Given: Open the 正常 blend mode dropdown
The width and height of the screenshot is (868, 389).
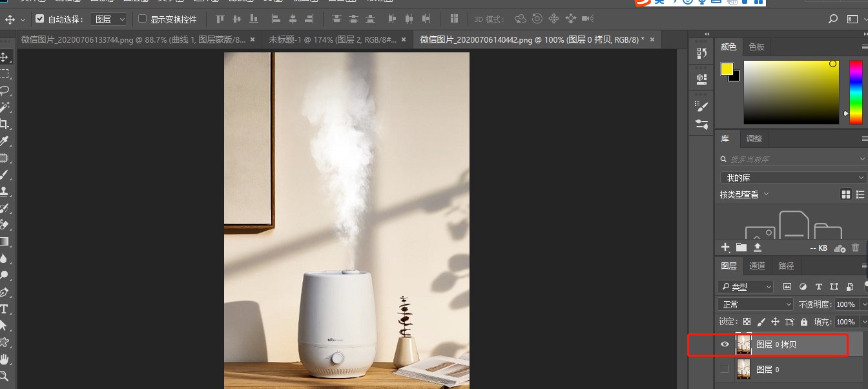Looking at the screenshot, I should pos(754,304).
